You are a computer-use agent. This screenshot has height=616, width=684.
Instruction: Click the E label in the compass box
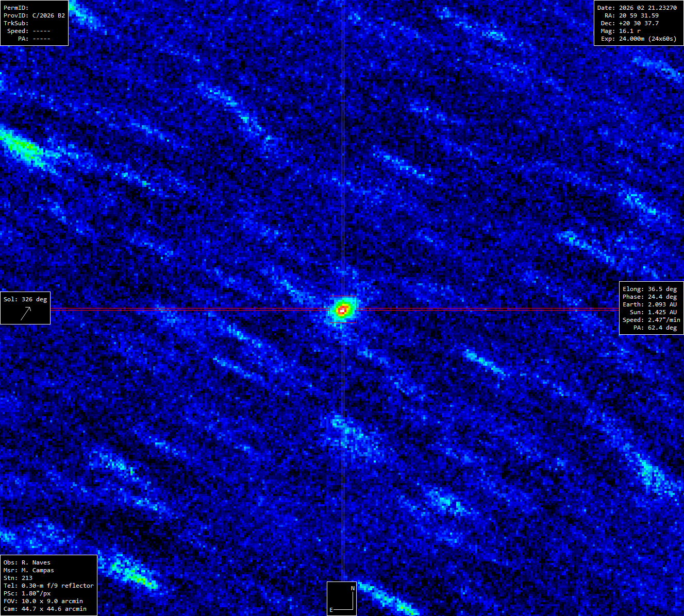331,610
